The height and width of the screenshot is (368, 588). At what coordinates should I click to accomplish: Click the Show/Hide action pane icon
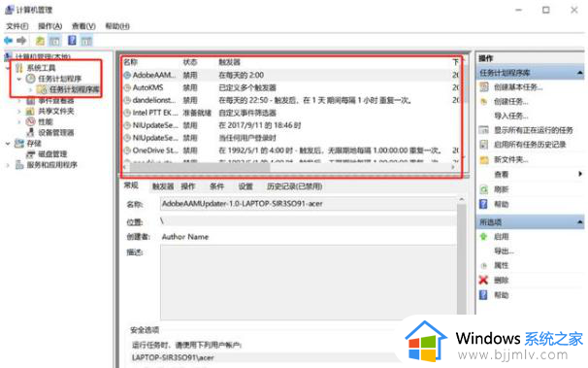[x=86, y=41]
